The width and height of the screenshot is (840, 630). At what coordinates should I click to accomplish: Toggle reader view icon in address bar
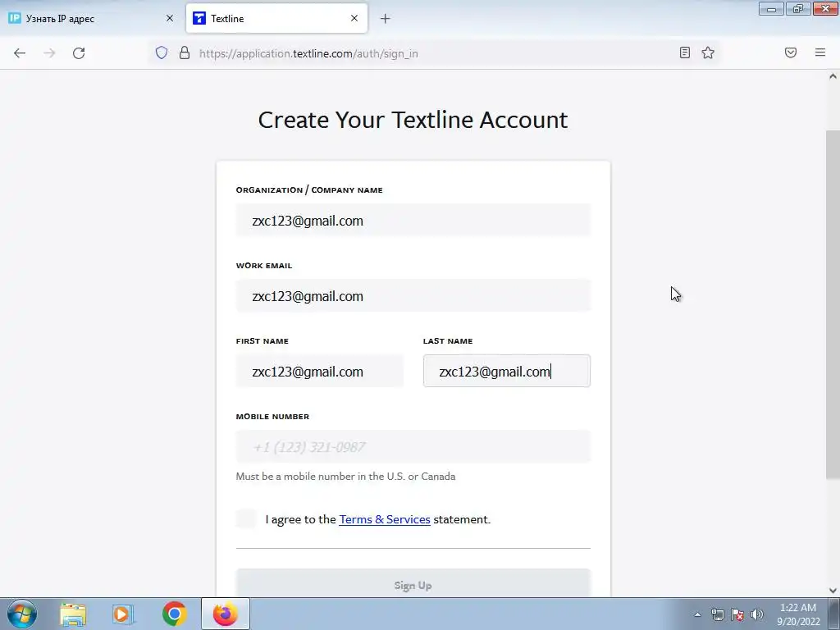point(685,52)
